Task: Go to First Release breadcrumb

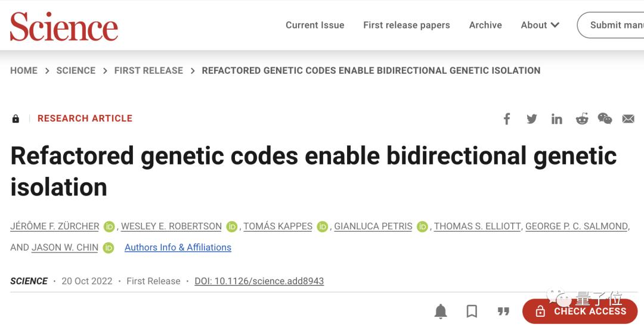Action: point(148,70)
